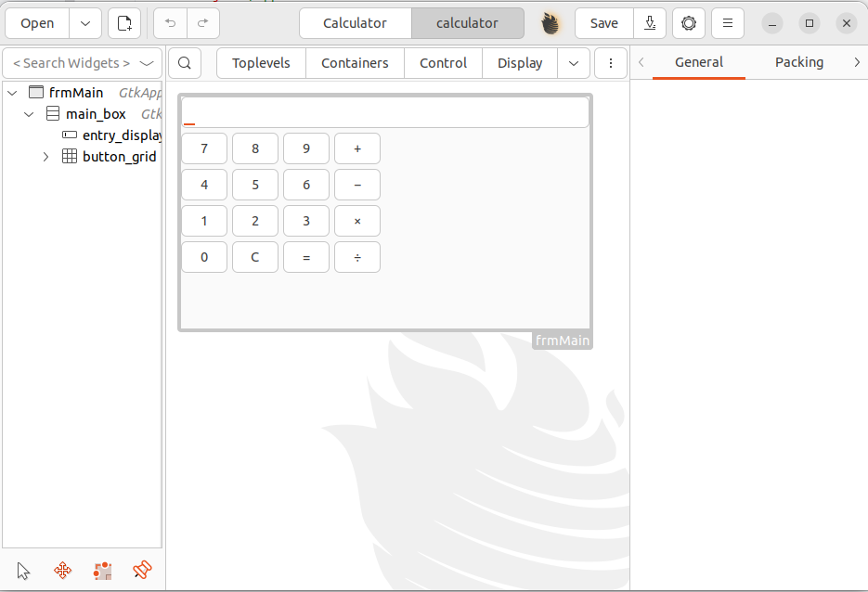Activate the drag and resize tool
The image size is (868, 592).
(63, 571)
